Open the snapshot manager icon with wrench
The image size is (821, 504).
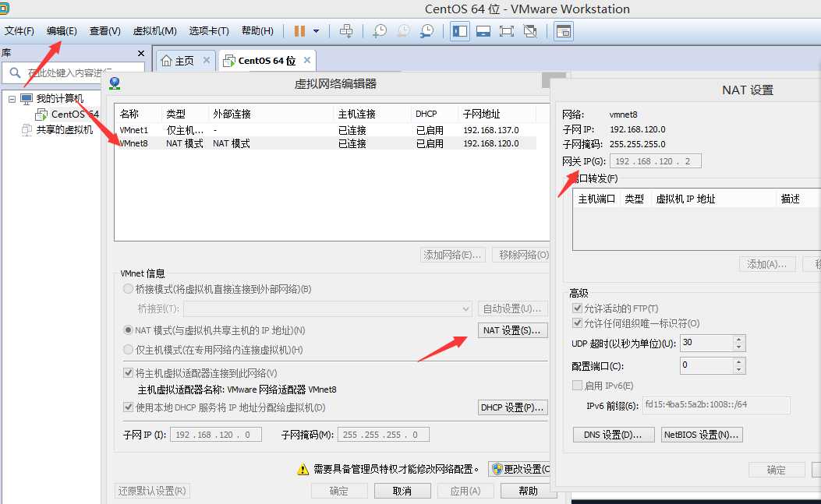(x=426, y=31)
